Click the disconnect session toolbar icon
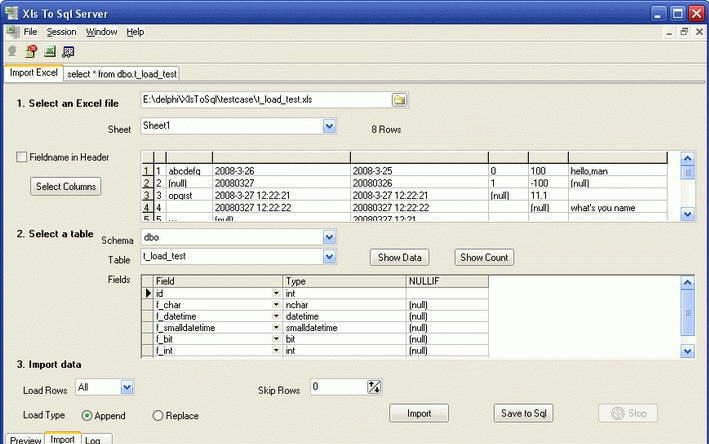 (x=31, y=51)
